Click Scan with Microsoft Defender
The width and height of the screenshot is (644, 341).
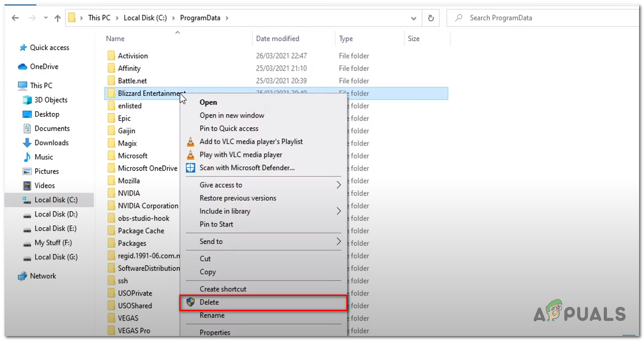click(x=247, y=168)
